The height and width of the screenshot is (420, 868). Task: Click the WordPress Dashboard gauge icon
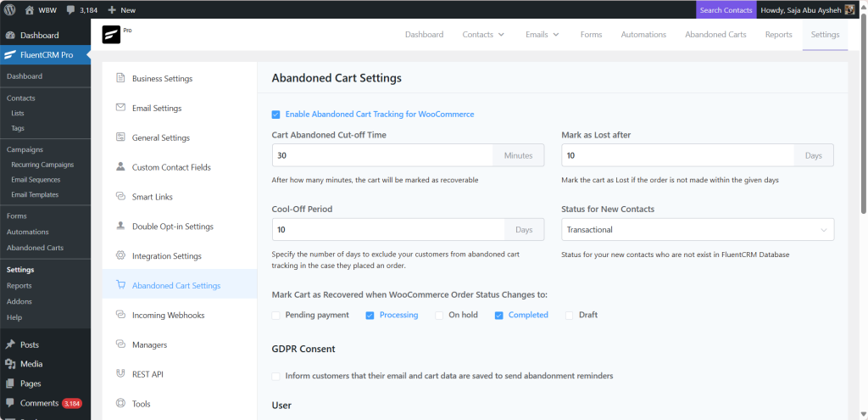[x=10, y=35]
